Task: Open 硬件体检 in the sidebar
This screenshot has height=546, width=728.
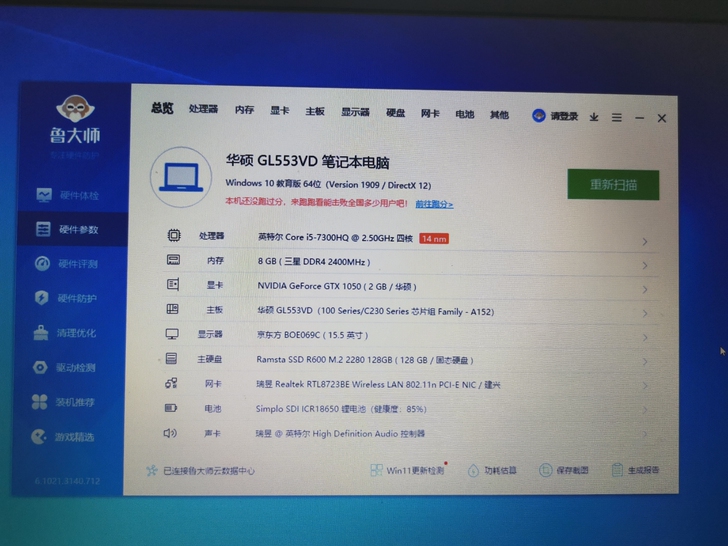Action: click(x=68, y=195)
